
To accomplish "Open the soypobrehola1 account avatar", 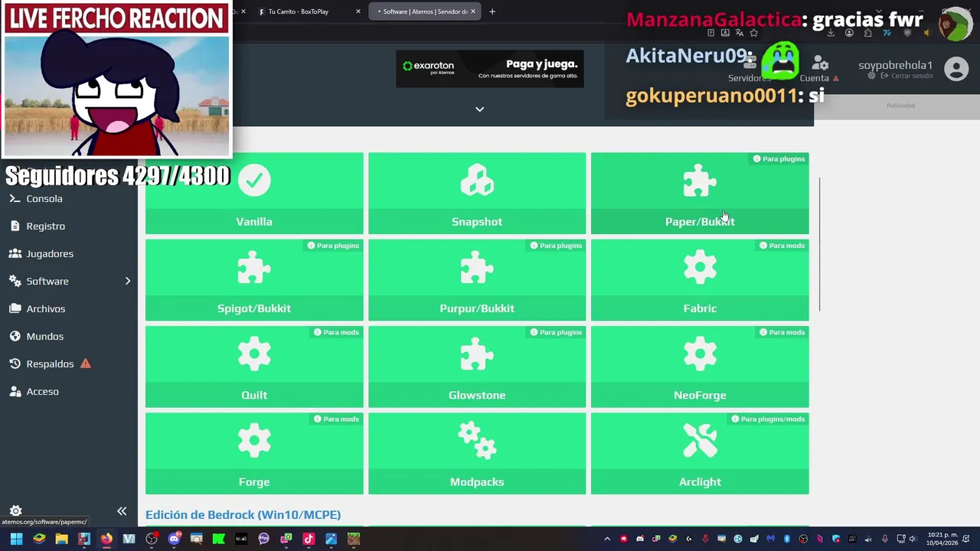I will [x=956, y=69].
